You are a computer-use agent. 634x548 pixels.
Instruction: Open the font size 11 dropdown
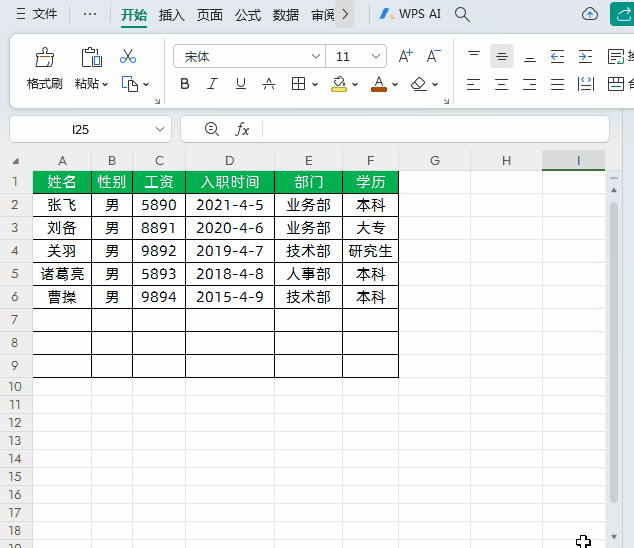tap(376, 56)
